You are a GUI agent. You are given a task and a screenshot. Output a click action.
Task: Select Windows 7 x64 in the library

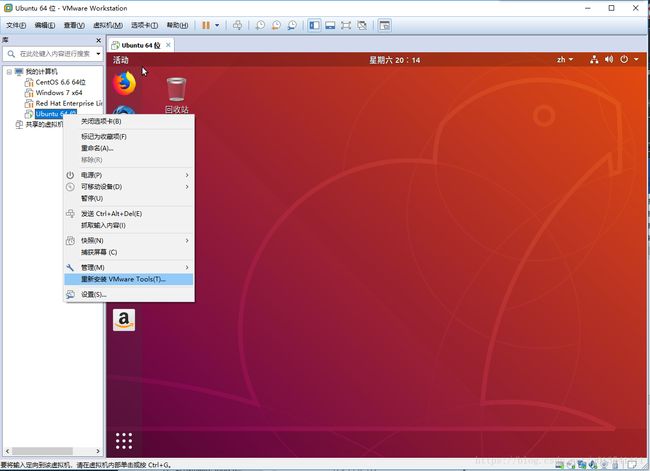click(x=59, y=92)
